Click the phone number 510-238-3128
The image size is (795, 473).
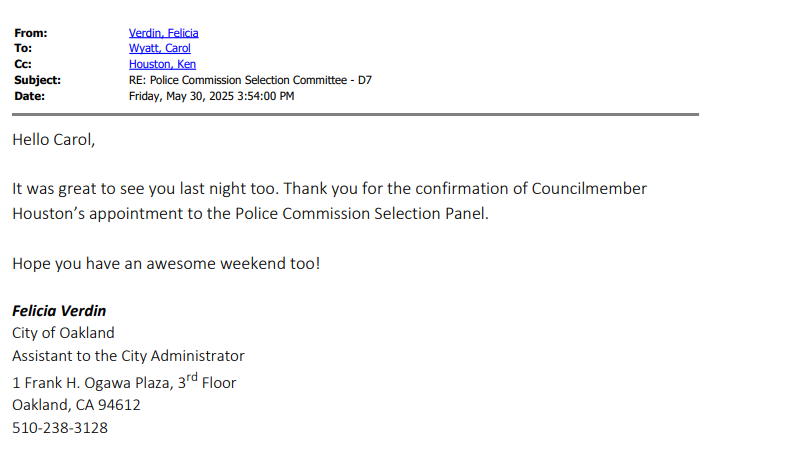[60, 428]
